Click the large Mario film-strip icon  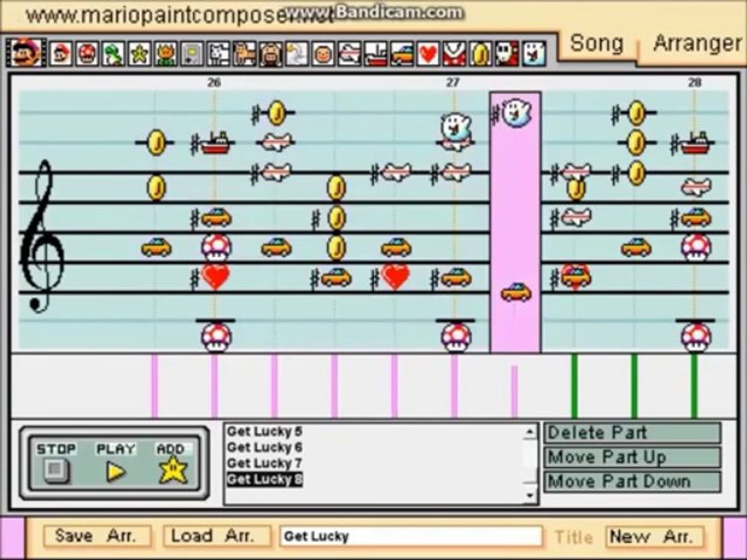tap(26, 53)
